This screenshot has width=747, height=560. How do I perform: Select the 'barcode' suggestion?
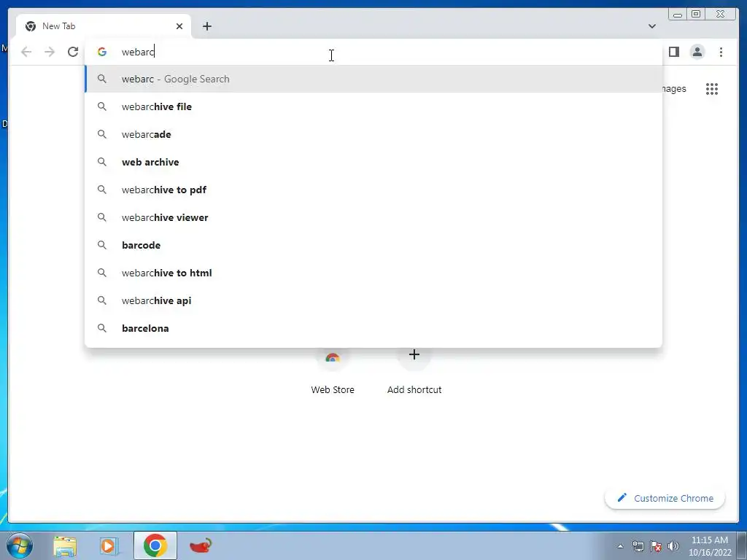pos(374,245)
